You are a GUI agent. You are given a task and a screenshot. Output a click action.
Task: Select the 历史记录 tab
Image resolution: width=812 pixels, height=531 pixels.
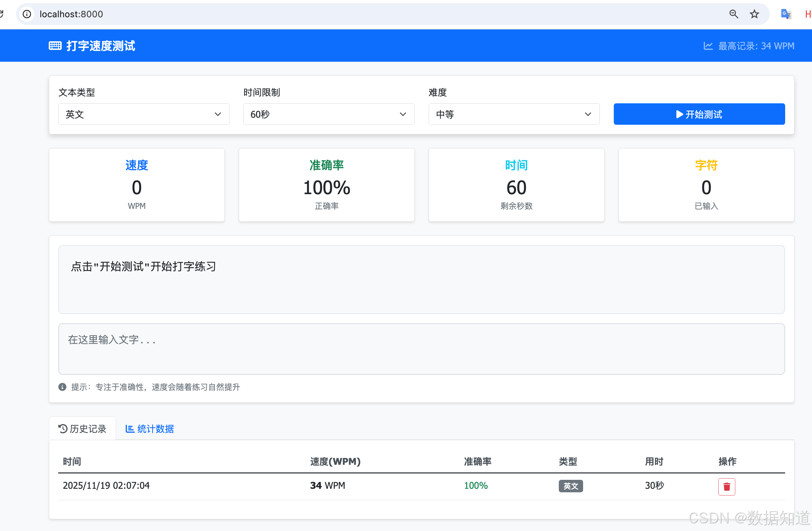(x=82, y=429)
